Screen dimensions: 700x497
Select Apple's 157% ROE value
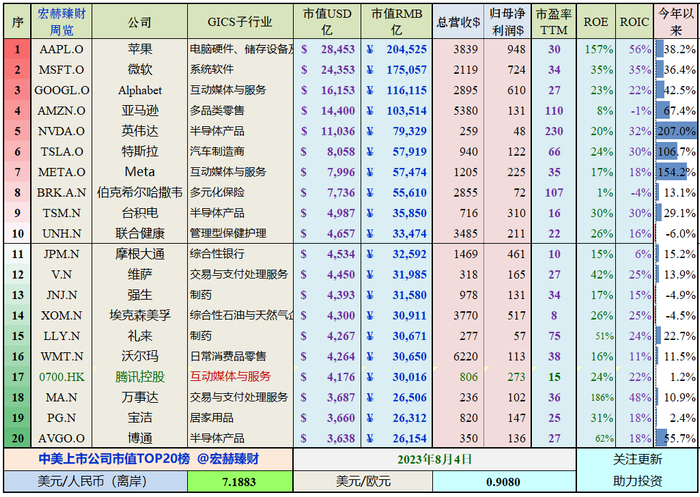coord(599,49)
